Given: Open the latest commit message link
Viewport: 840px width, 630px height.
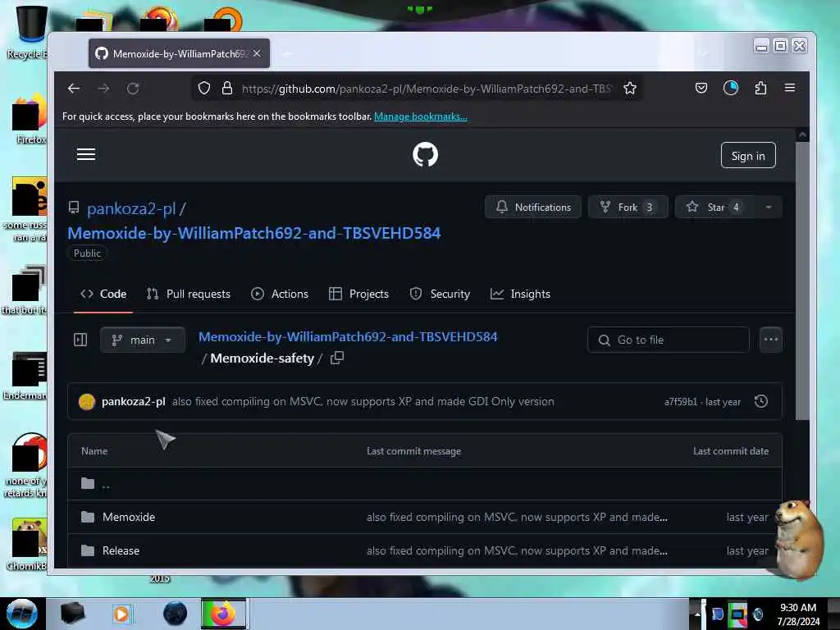Looking at the screenshot, I should [x=363, y=401].
